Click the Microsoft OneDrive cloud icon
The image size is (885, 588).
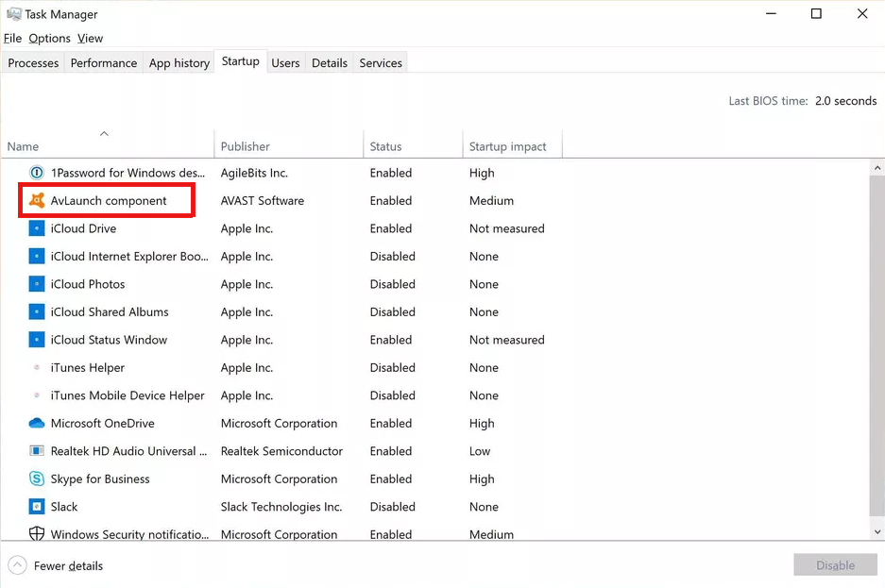pos(37,423)
